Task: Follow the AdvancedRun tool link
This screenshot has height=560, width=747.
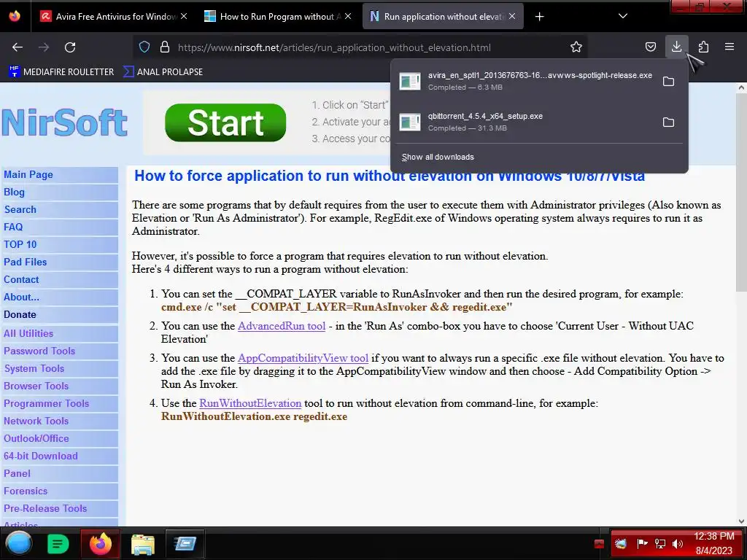Action: (x=282, y=326)
